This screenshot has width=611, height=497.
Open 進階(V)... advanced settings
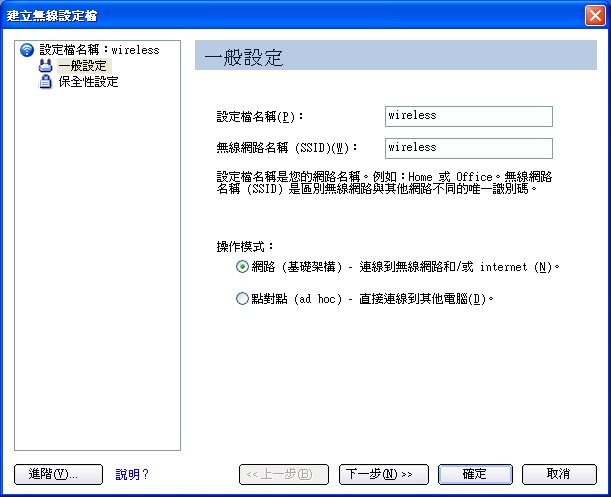click(58, 474)
